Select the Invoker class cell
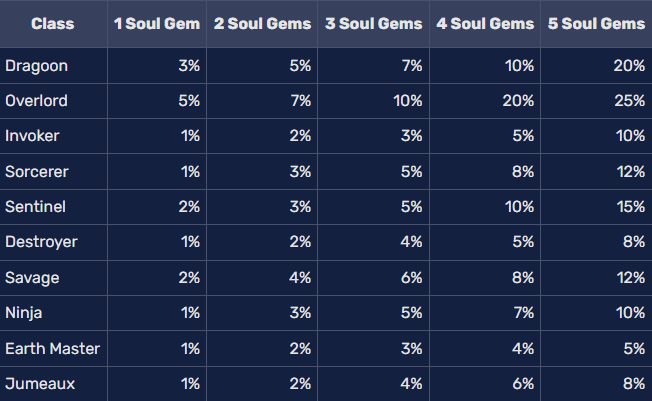652x401 pixels. pyautogui.click(x=32, y=136)
